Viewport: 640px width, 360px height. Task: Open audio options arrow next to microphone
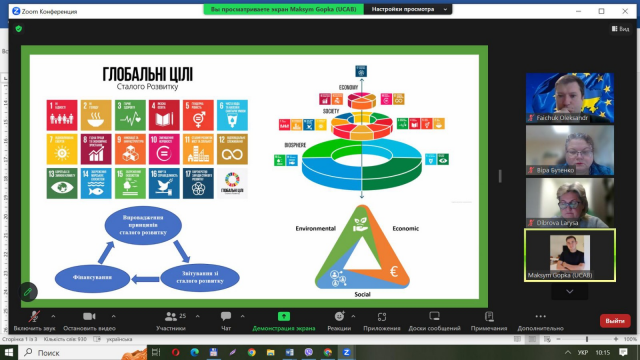pyautogui.click(x=53, y=316)
